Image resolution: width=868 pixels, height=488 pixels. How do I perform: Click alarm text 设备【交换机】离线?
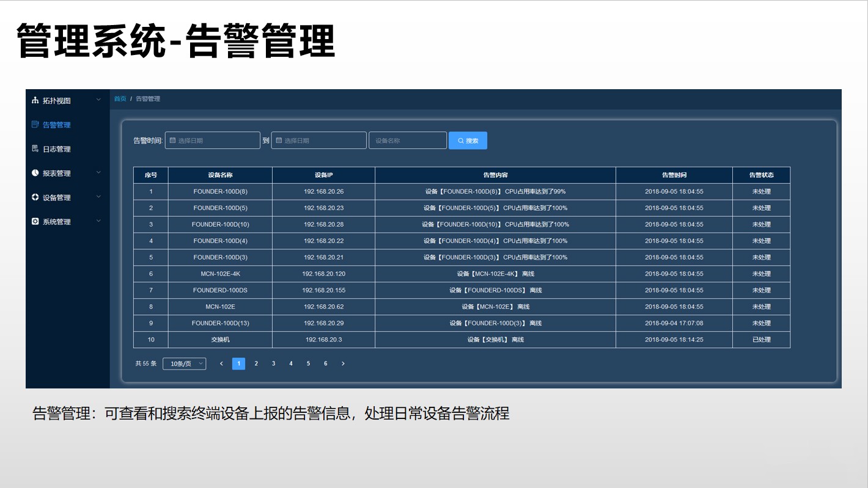coord(495,340)
